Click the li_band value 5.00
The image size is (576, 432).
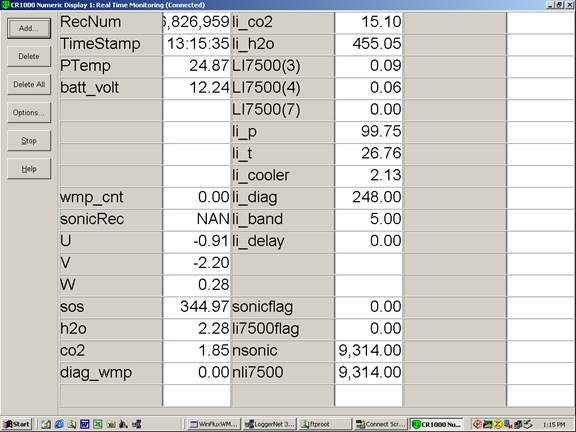tap(369, 219)
